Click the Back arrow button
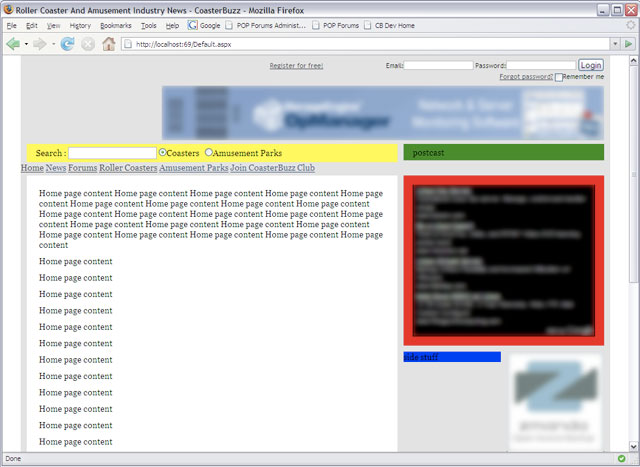 13,44
